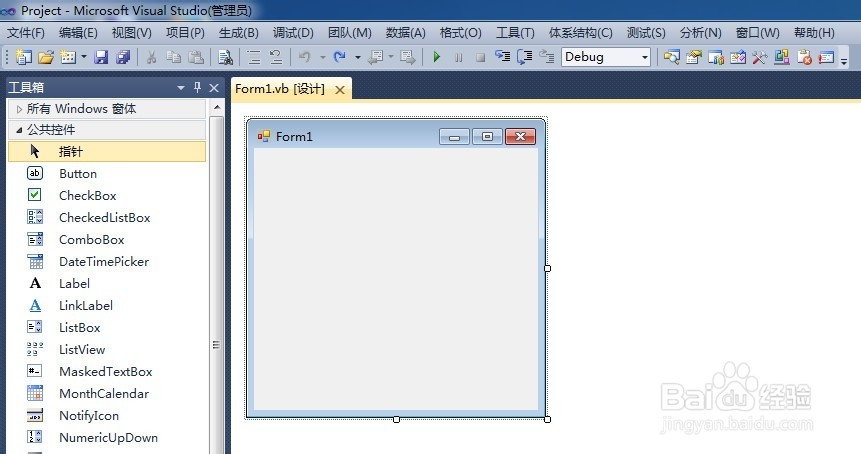Open the Undo history dropdown arrow
861x454 pixels.
(323, 57)
